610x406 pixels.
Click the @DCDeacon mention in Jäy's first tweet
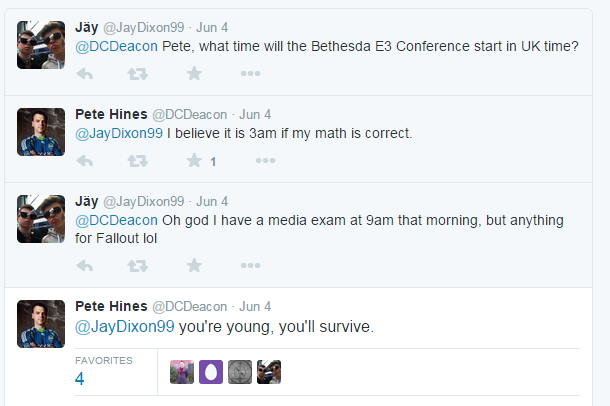(x=115, y=46)
